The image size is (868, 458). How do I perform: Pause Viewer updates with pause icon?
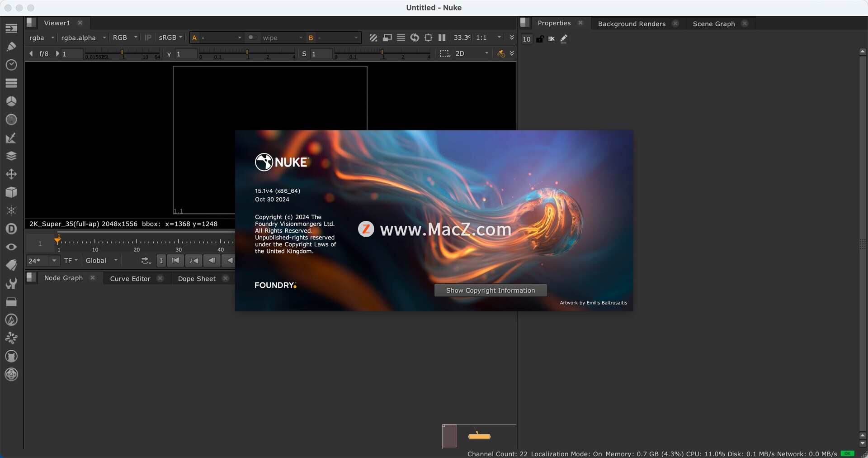442,38
